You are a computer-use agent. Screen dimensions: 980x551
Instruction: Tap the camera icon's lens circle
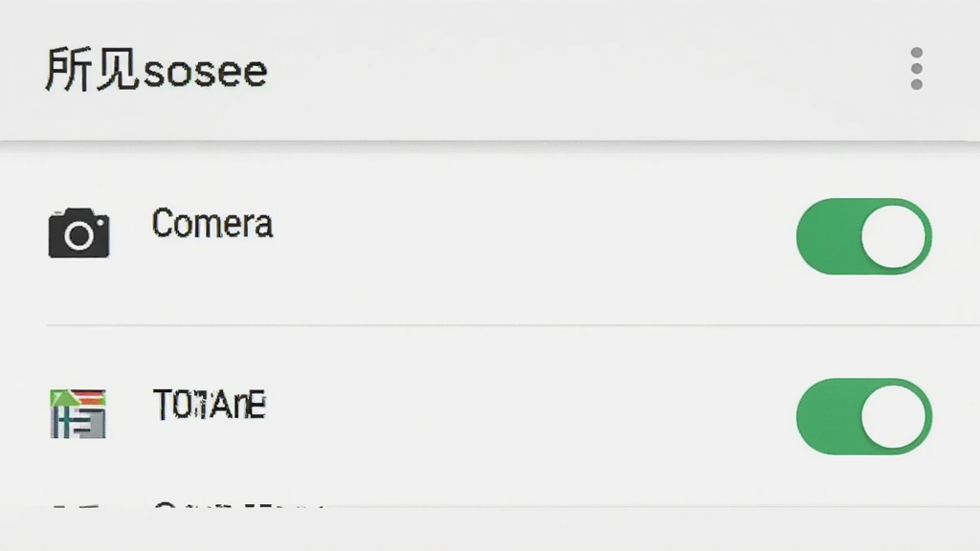79,236
